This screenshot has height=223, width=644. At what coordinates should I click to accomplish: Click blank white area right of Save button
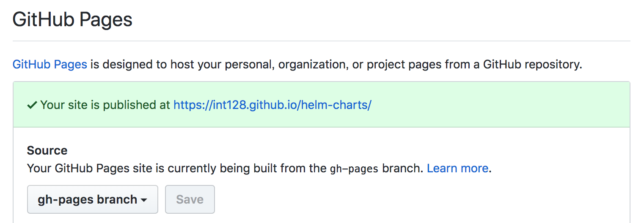point(419,199)
